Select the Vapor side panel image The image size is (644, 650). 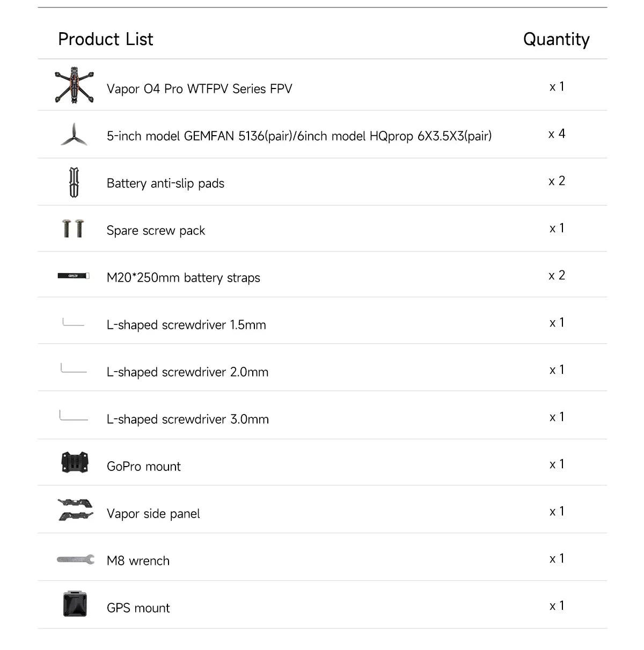coord(75,510)
